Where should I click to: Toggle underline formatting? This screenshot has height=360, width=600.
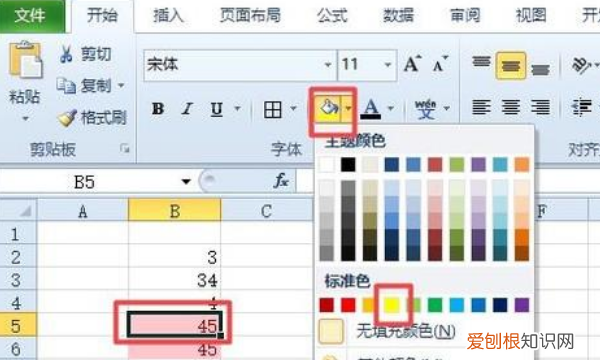[217, 109]
